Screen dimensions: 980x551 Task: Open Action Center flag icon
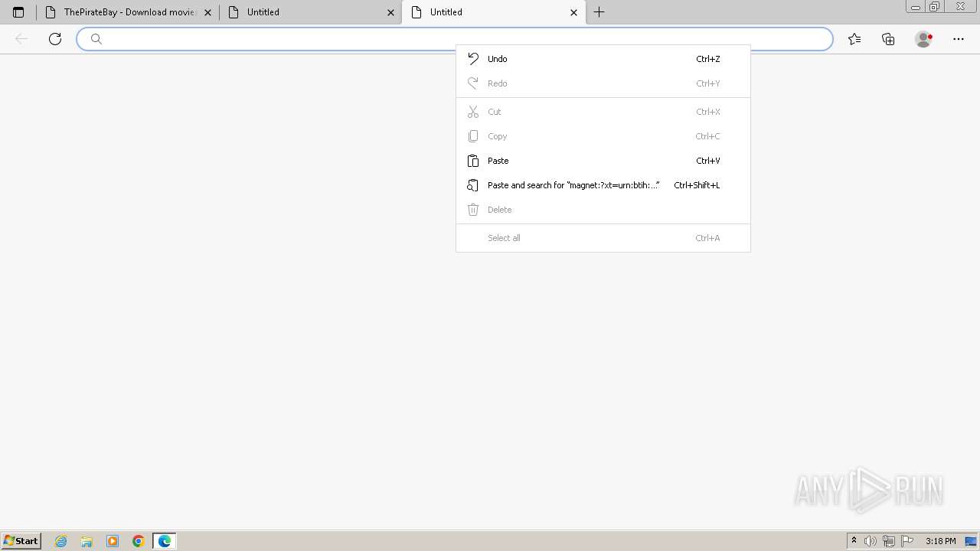pyautogui.click(x=907, y=541)
